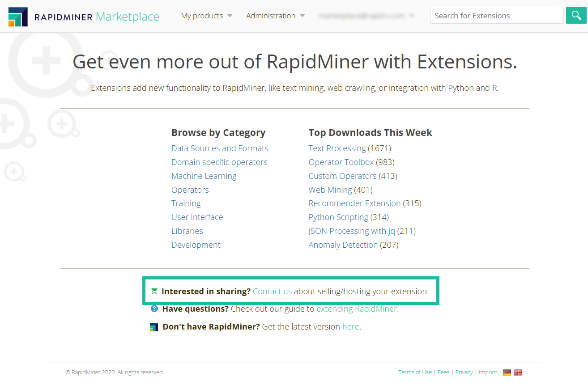This screenshot has width=588, height=389.
Task: Click the question mark help icon
Action: [x=154, y=309]
